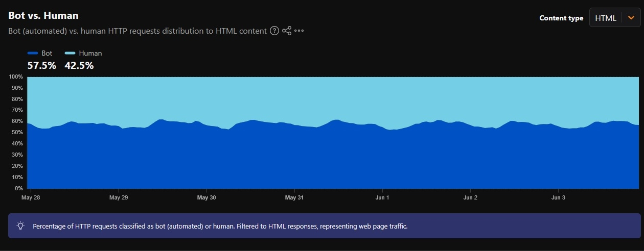Click the Bot vs. Human title
The height and width of the screenshot is (251, 644).
coord(43,16)
